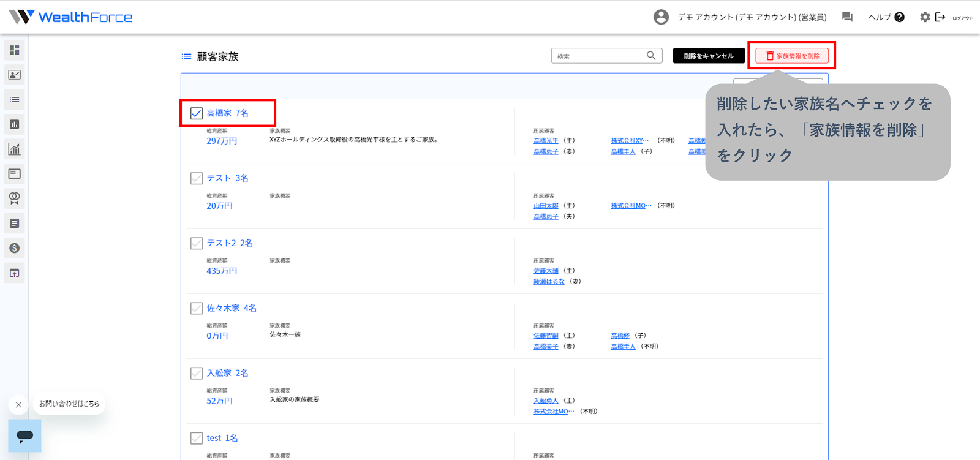Screen dimensions: 980x460
Task: Open the customer contact card sidebar icon
Action: coord(15,75)
